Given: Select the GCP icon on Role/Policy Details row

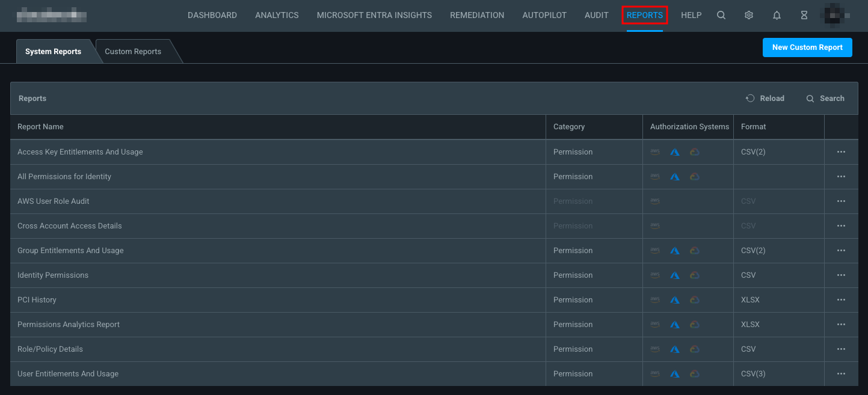Looking at the screenshot, I should tap(695, 349).
